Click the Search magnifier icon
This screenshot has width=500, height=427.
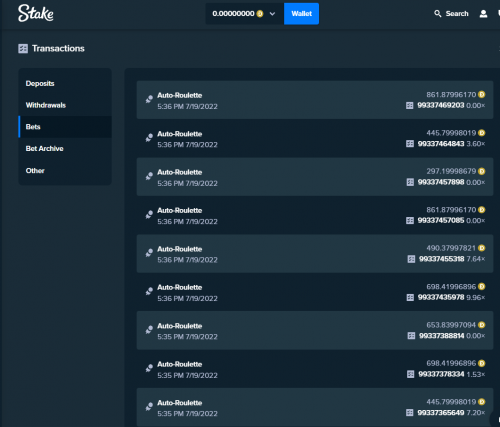coord(438,14)
